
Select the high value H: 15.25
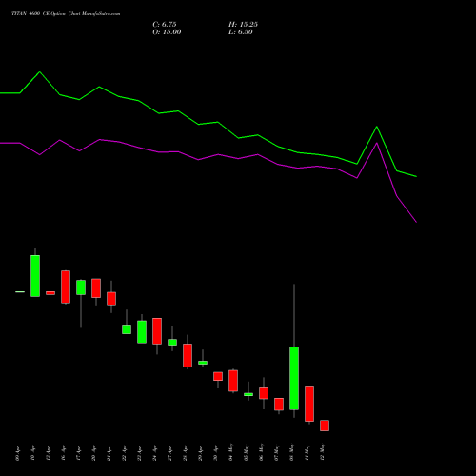243,25
